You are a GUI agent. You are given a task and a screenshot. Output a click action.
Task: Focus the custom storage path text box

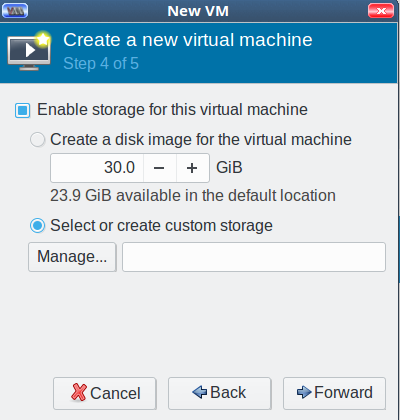[x=254, y=257]
